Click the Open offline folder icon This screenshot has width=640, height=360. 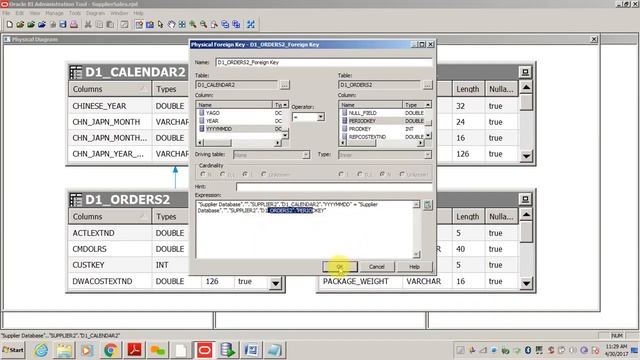coord(20,24)
